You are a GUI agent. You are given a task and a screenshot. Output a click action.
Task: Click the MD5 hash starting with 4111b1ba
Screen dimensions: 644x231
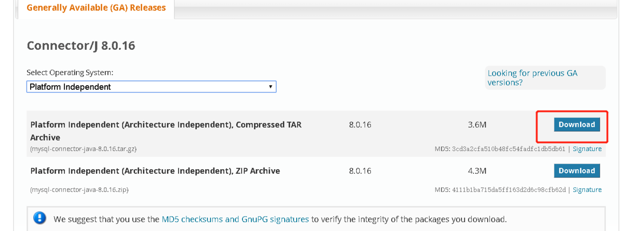pos(508,190)
